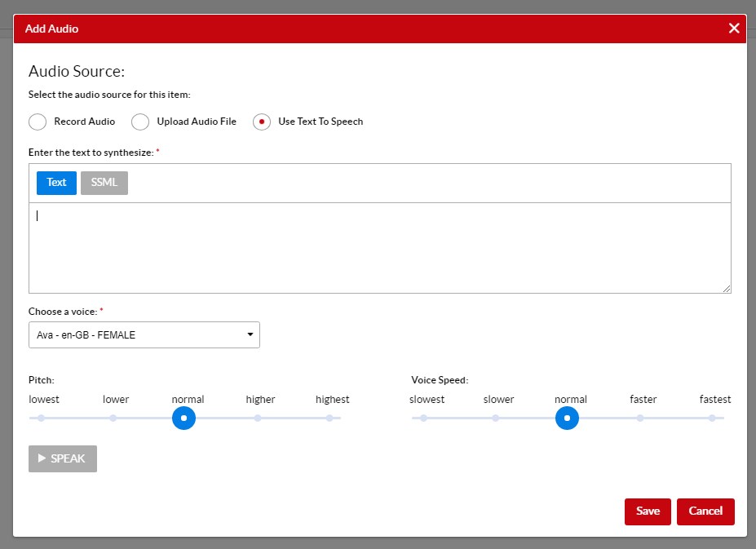Set voice speed to fastest
This screenshot has width=756, height=549.
(x=712, y=418)
